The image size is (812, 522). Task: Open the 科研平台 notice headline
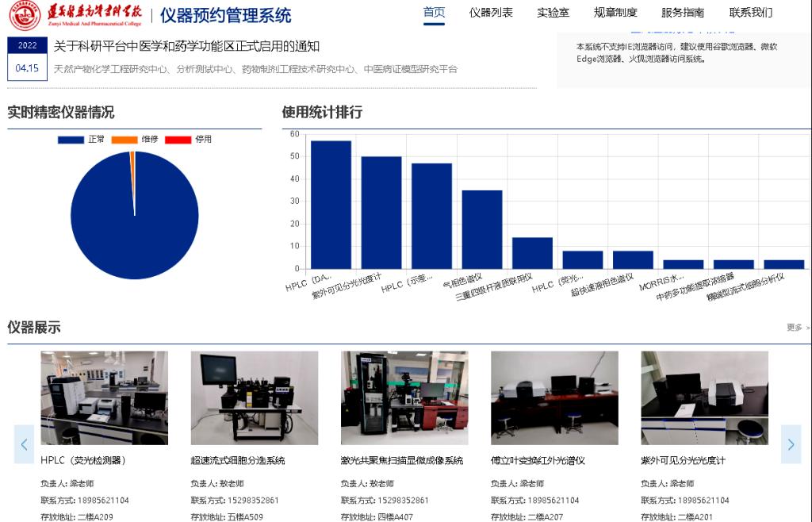coord(186,46)
